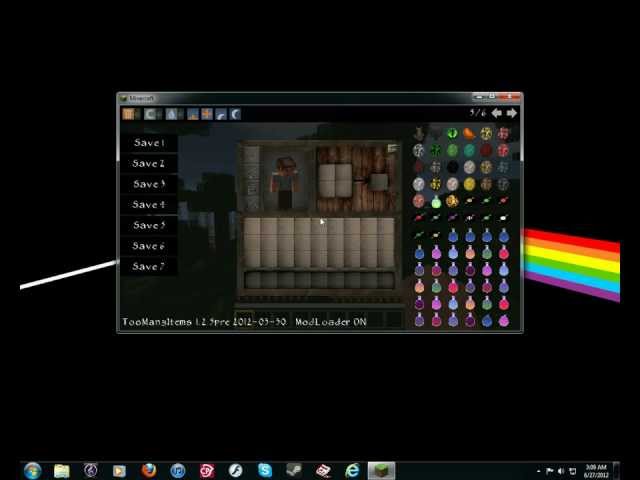Open Internet Explorer from the taskbar

click(x=352, y=471)
